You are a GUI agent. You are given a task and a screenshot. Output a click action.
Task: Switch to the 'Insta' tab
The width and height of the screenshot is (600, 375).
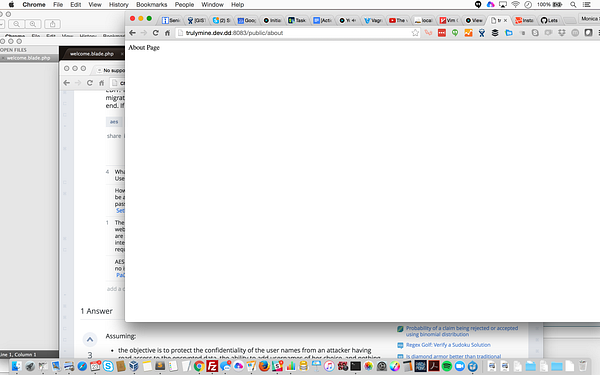(x=524, y=20)
